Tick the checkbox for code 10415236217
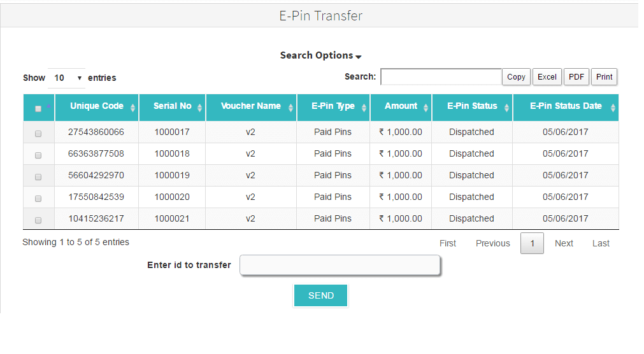 tap(38, 220)
